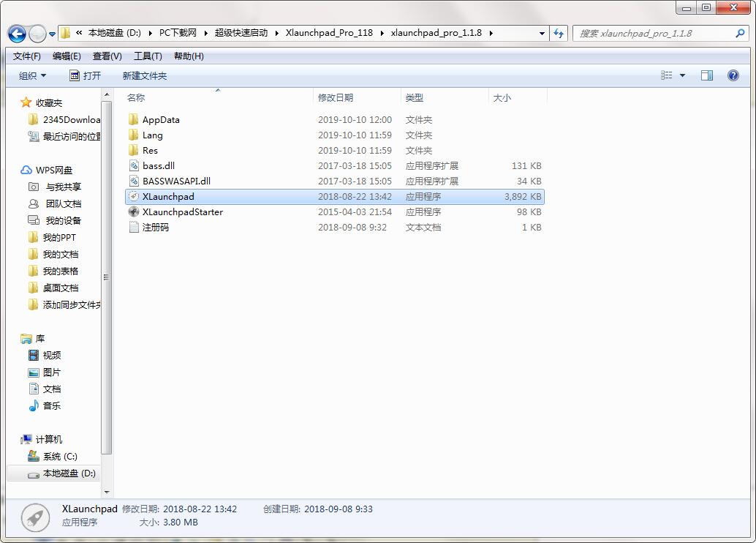This screenshot has width=756, height=543.
Task: Open the view options dropdown arrow
Action: [x=682, y=75]
